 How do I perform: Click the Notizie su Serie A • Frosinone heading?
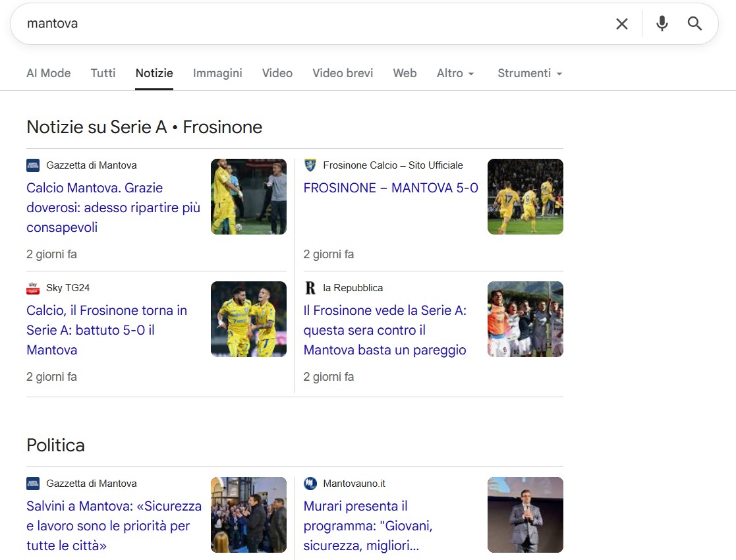(144, 127)
